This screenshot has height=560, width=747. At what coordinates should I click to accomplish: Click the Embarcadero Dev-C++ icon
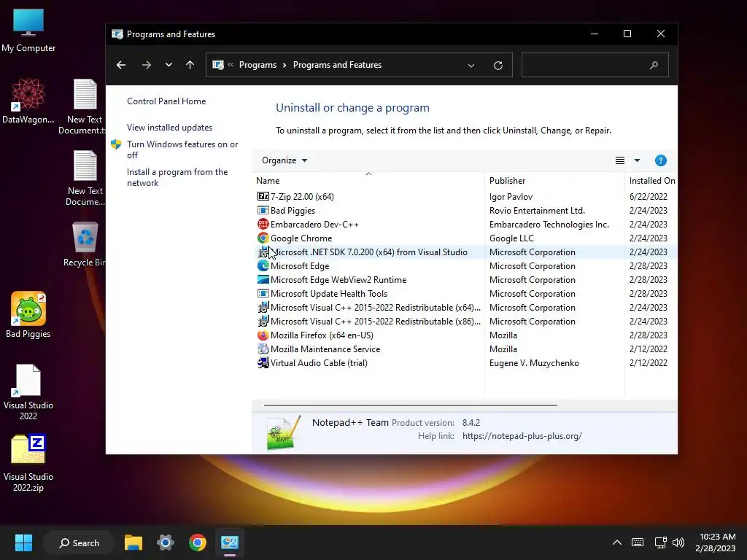[263, 225]
